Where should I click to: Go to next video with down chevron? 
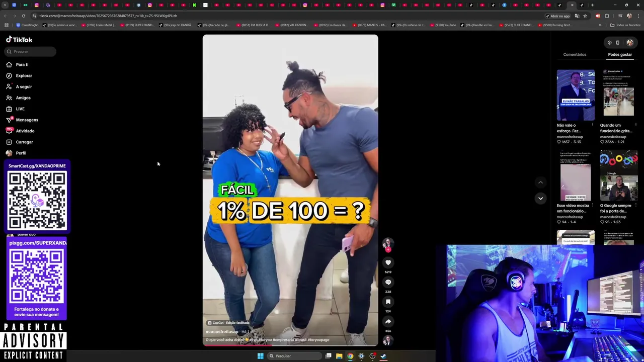[540, 198]
